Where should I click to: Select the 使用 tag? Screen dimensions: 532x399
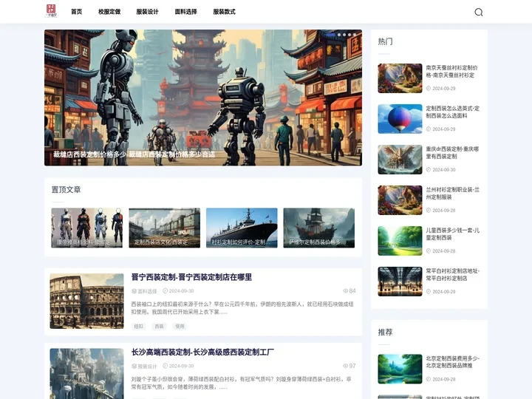pos(180,326)
